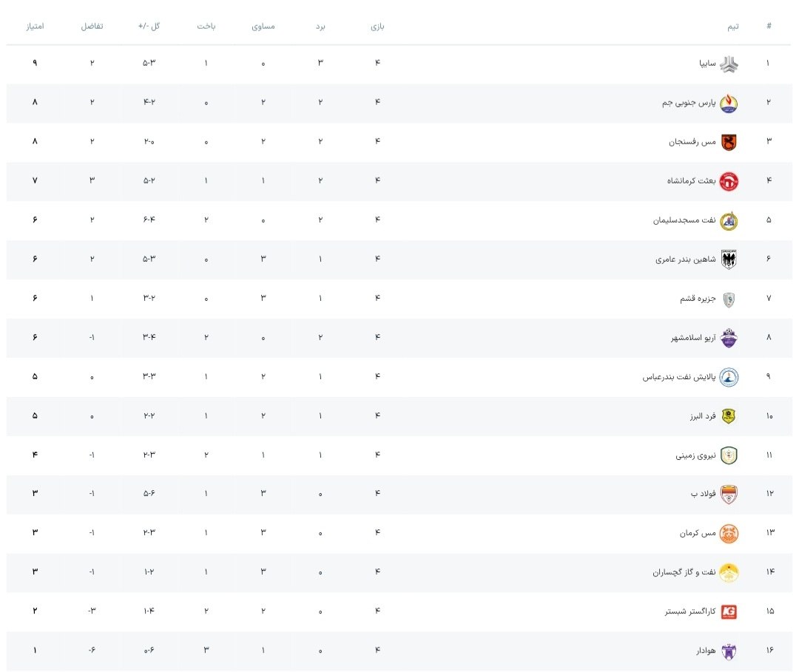
Task: Click the Ario Eslamshahr purple logo
Action: tap(729, 338)
